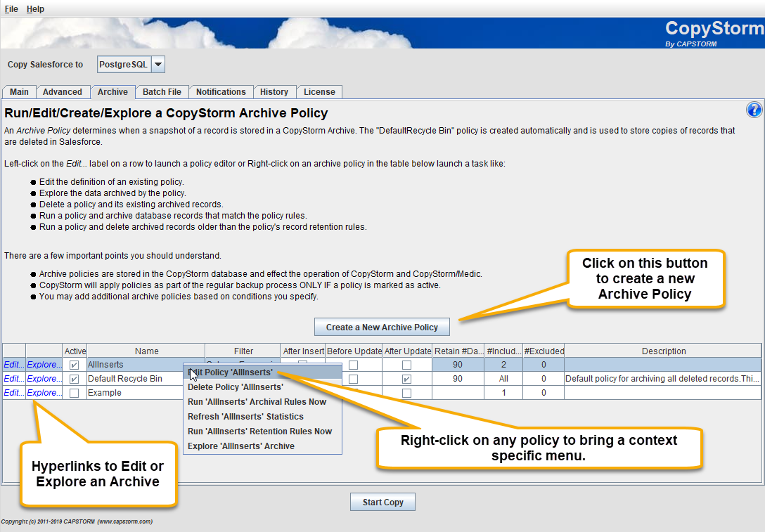Toggle Before Update checkbox for Default Recycle Bin

(x=354, y=379)
